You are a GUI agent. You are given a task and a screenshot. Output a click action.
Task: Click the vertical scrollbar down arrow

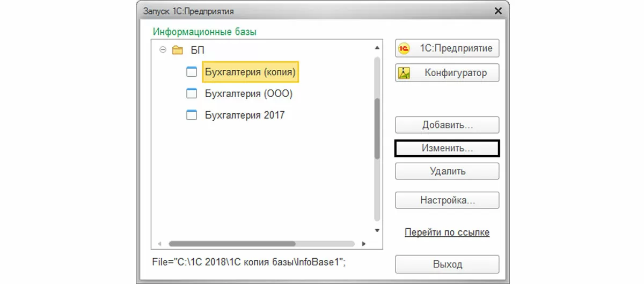377,230
